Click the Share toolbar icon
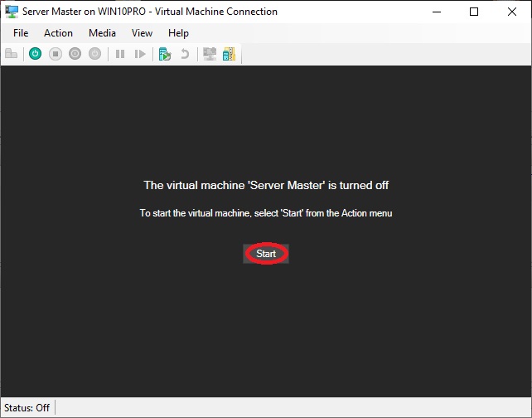The height and width of the screenshot is (418, 532). (229, 54)
